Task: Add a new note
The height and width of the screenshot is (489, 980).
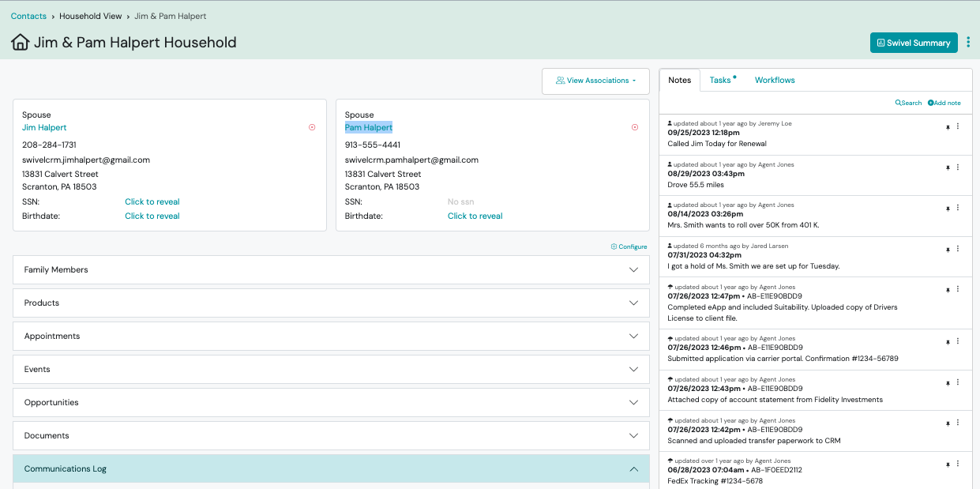Action: tap(944, 103)
